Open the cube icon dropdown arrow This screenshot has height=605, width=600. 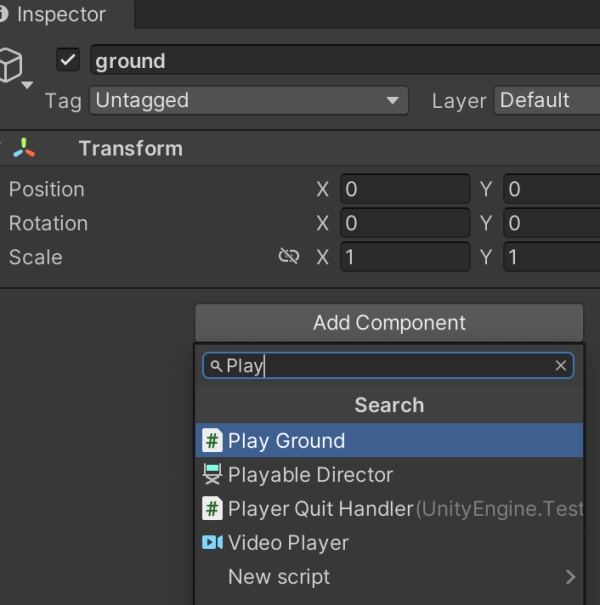27,85
